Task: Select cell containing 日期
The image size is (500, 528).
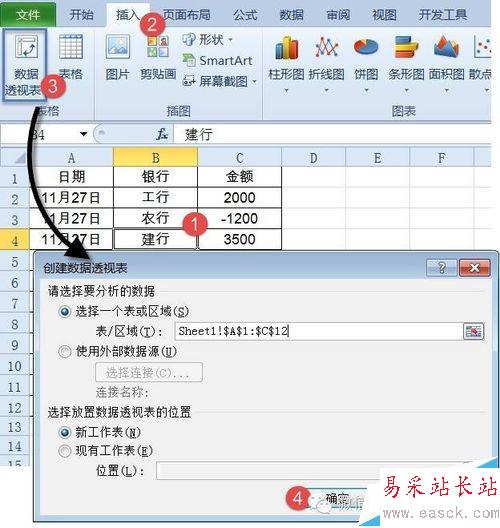Action: point(71,177)
